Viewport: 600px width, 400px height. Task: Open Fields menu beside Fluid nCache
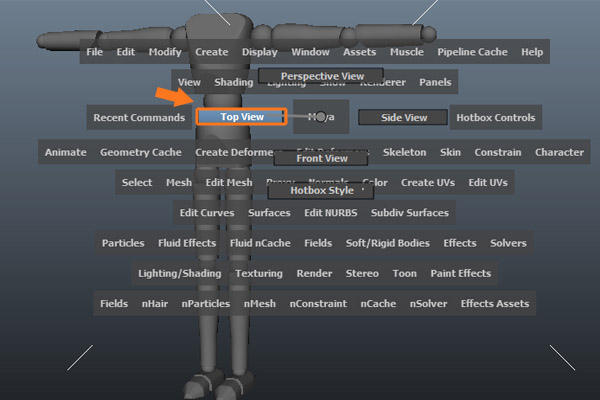click(318, 243)
